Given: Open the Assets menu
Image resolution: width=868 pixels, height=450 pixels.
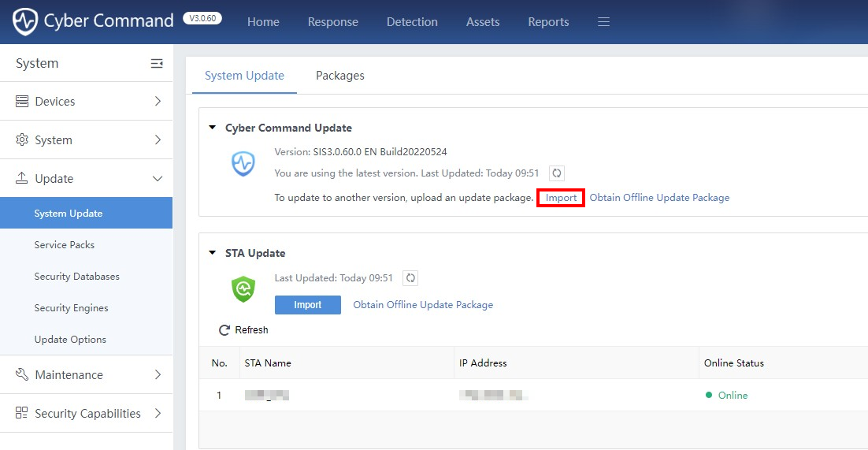Looking at the screenshot, I should (483, 22).
